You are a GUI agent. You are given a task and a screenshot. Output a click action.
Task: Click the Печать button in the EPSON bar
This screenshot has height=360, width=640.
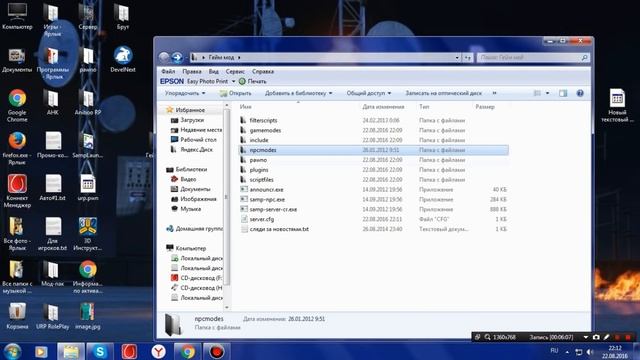[253, 82]
